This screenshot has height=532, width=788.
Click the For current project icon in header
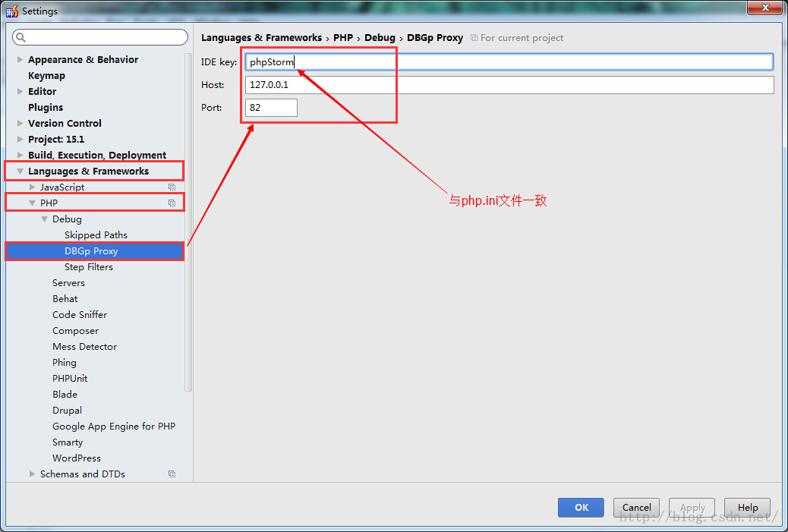coord(474,38)
